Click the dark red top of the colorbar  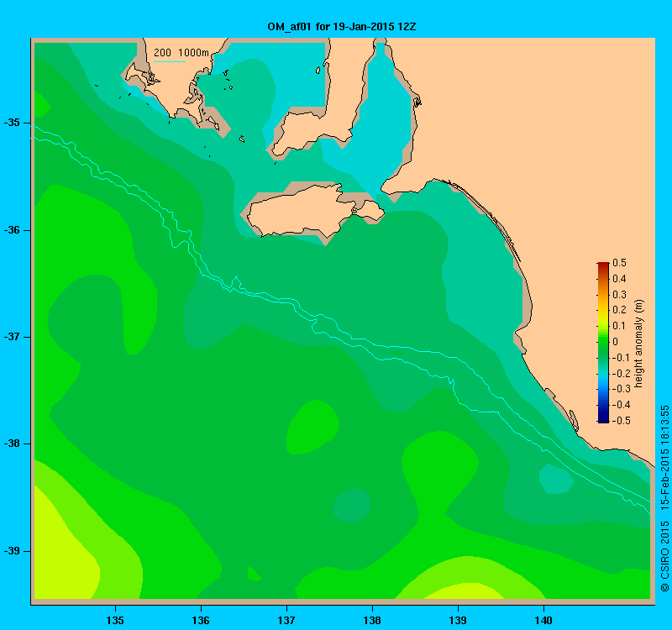click(x=603, y=265)
